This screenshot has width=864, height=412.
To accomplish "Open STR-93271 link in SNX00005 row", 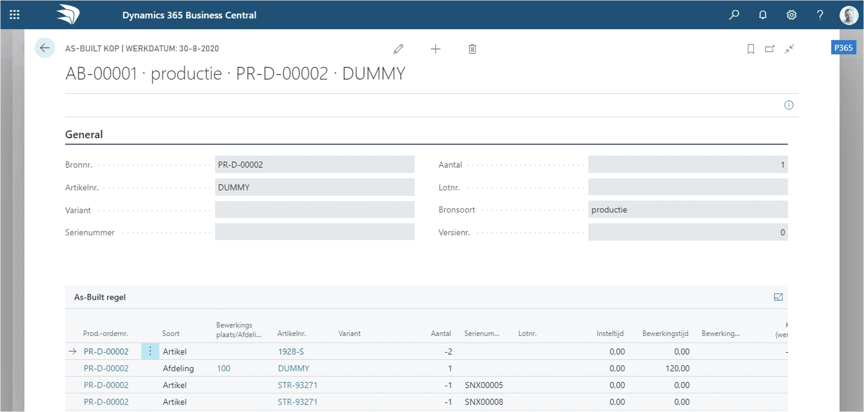I will [298, 385].
